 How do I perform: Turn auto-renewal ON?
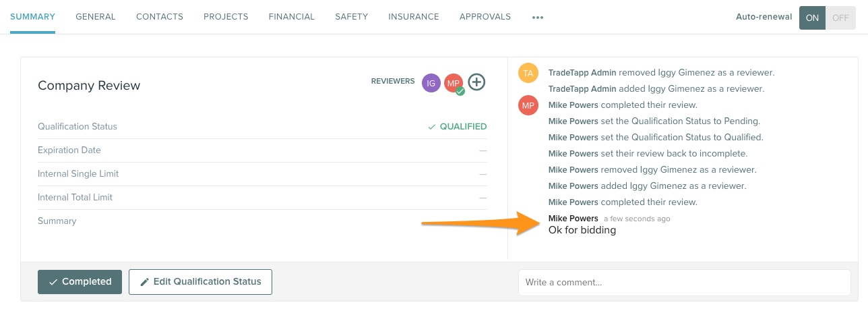[812, 18]
